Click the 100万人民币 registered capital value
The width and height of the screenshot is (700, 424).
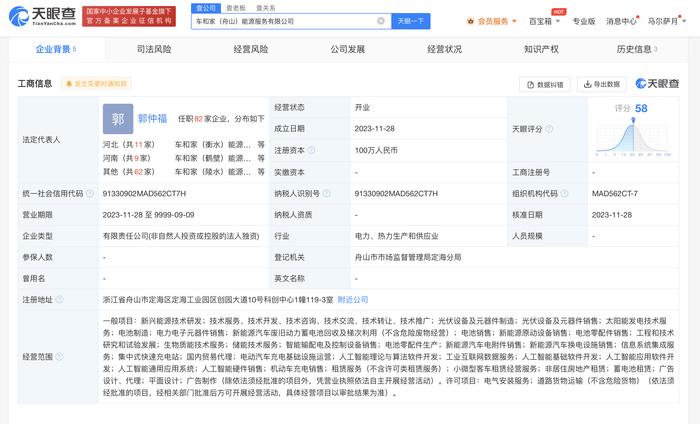[376, 150]
